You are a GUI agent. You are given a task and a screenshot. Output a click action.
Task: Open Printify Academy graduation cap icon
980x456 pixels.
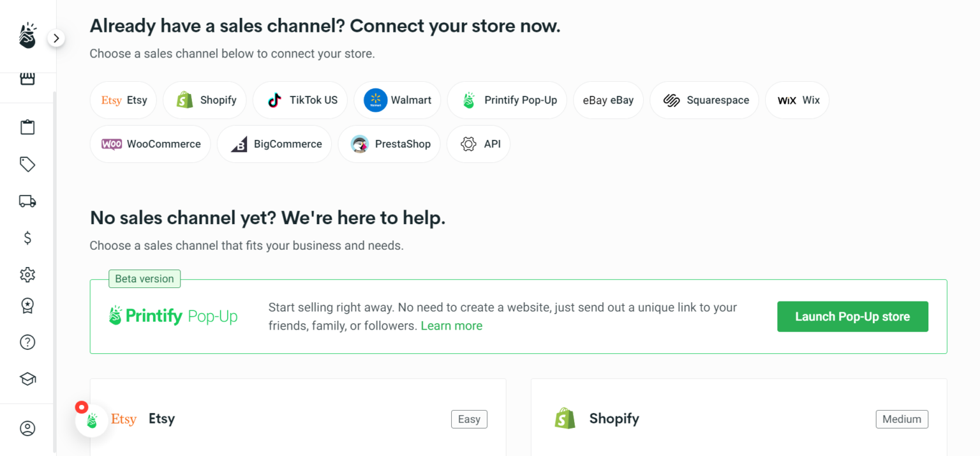27,378
